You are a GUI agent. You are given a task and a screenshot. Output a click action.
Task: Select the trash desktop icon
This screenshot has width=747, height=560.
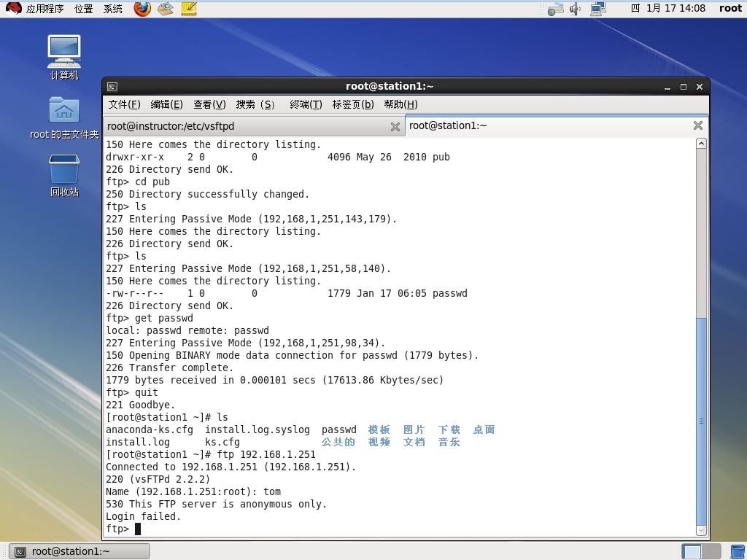[64, 175]
